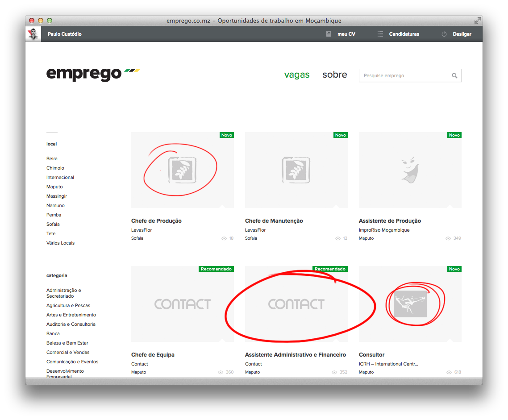Open the Assistente de Produção job title
This screenshot has width=508, height=420.
coord(390,221)
